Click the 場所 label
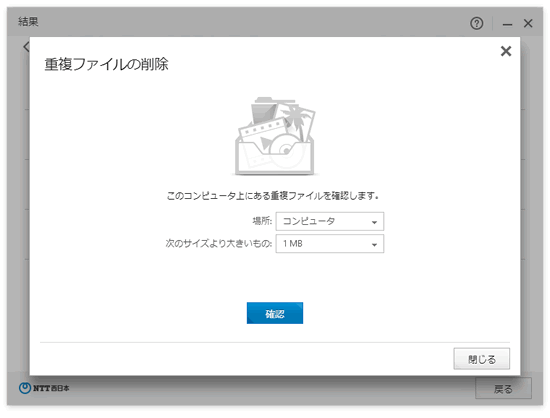550x418 pixels. (262, 221)
